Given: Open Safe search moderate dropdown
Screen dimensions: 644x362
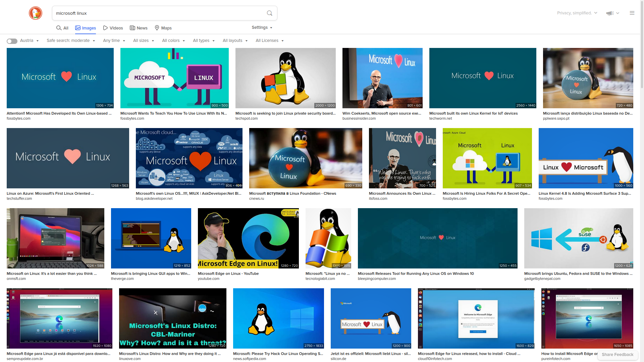Looking at the screenshot, I should [x=71, y=41].
